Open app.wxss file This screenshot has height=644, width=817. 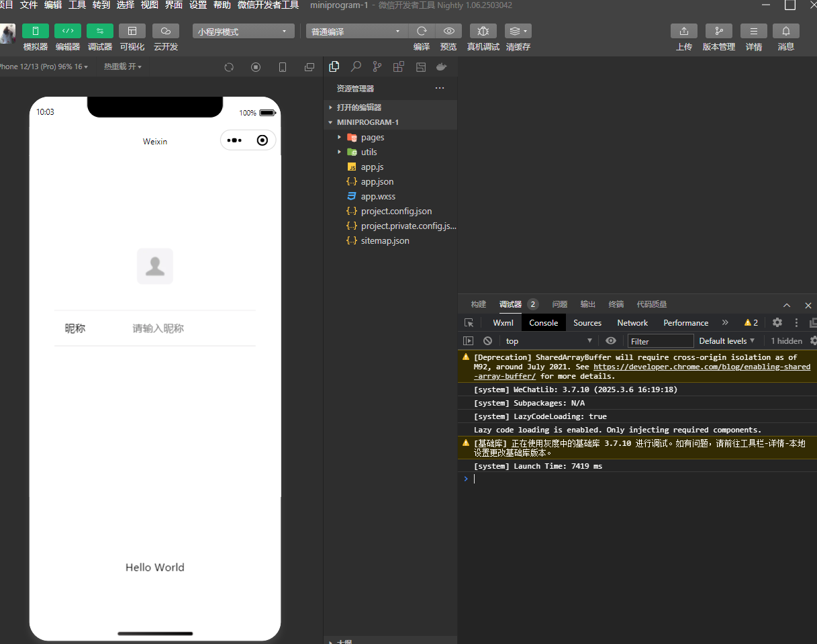point(391,196)
